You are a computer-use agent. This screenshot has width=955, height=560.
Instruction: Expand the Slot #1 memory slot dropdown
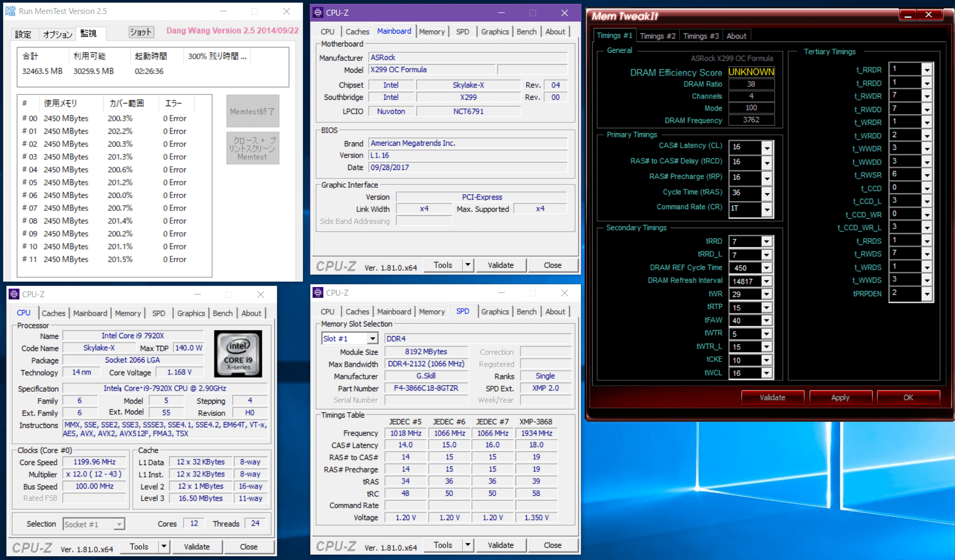(372, 339)
